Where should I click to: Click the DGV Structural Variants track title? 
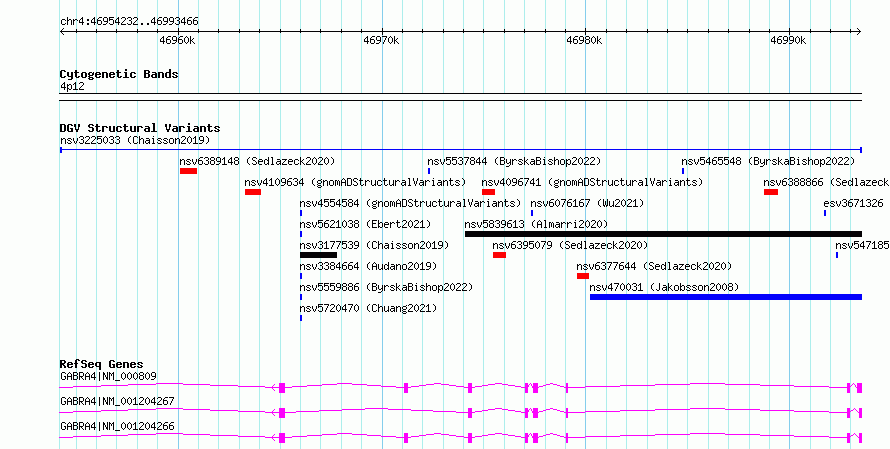tap(140, 128)
